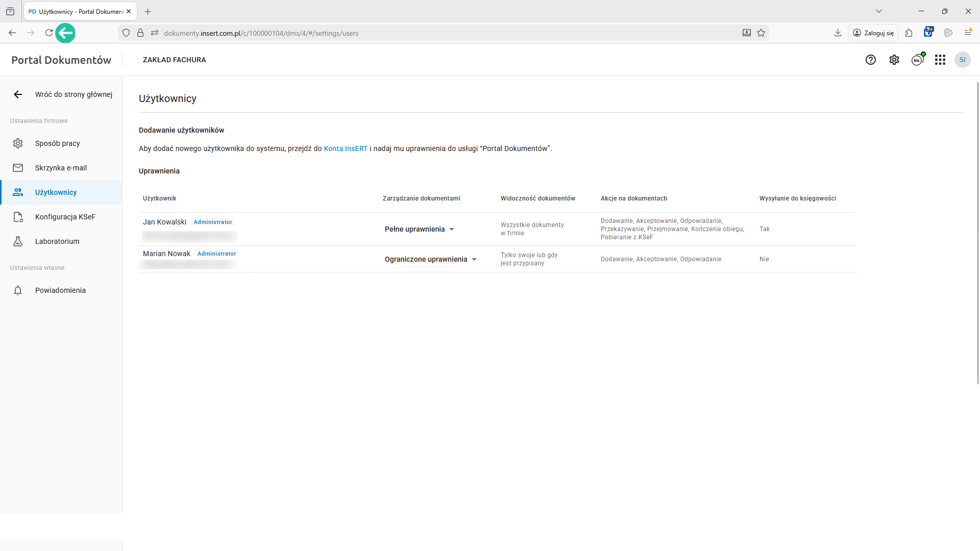Open Powiadomienia settings
Screen dimensions: 980x551
(x=60, y=290)
